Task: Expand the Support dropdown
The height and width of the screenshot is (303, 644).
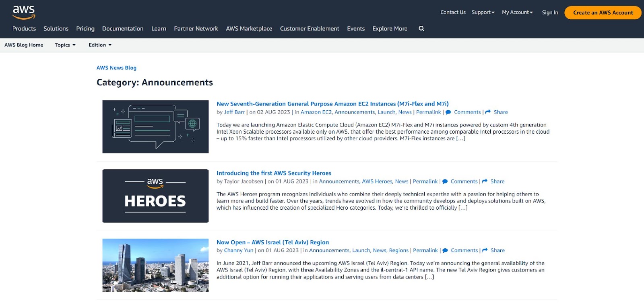Action: 483,12
